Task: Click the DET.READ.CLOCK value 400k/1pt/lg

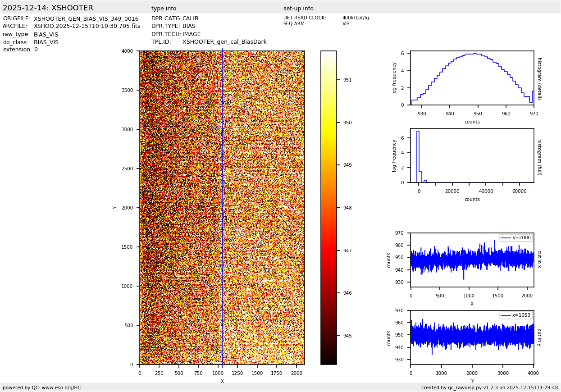Action: 355,18
